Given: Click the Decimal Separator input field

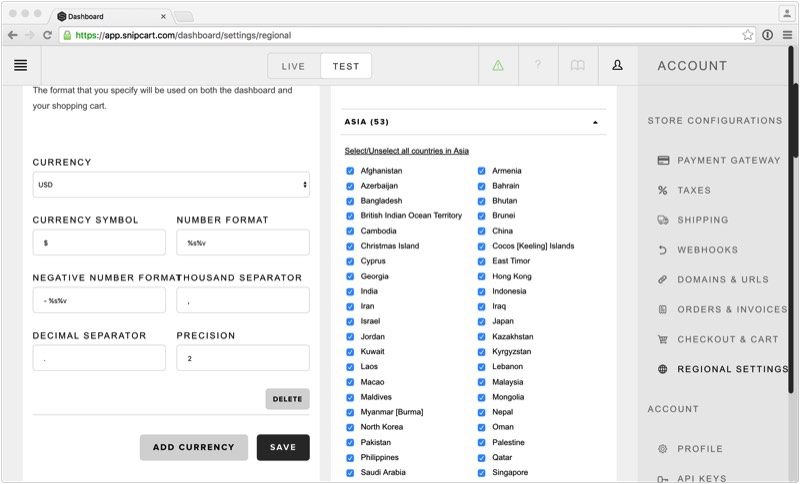Looking at the screenshot, I should click(x=99, y=358).
